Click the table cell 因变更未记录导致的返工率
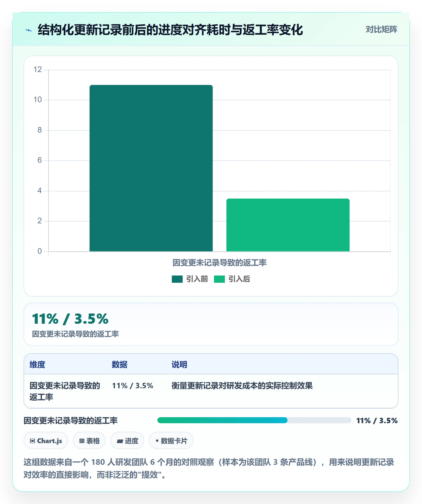Image resolution: width=422 pixels, height=504 pixels. point(65,391)
